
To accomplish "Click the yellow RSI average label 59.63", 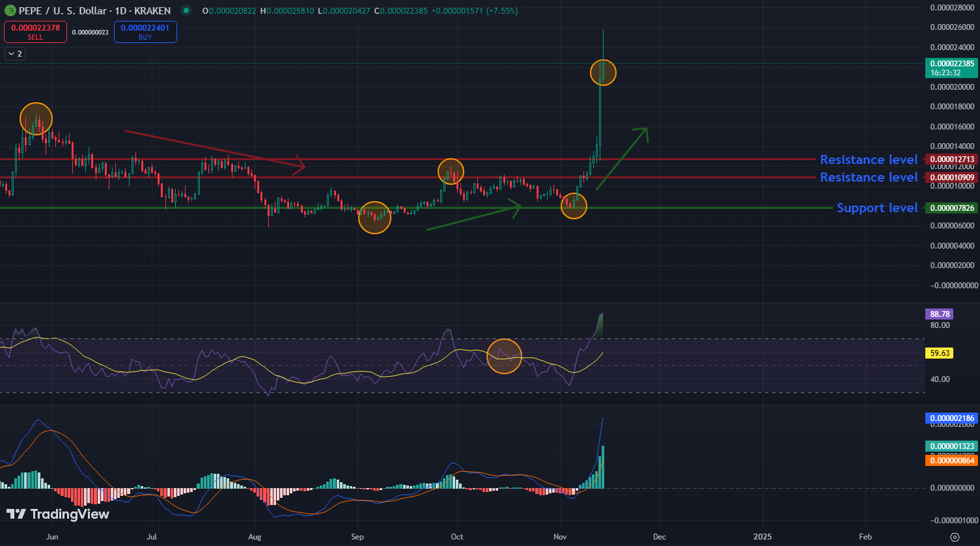I will (938, 353).
